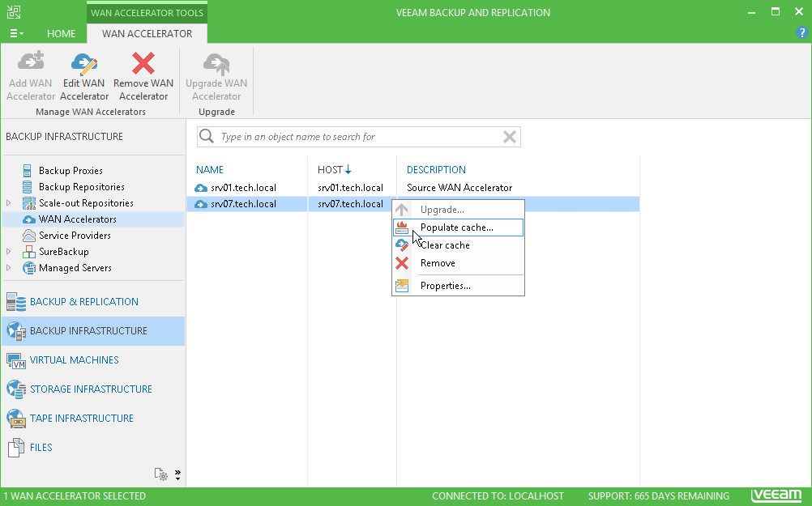812x506 pixels.
Task: Click CONNECTED TO: LOCALHOST in status bar
Action: (498, 496)
